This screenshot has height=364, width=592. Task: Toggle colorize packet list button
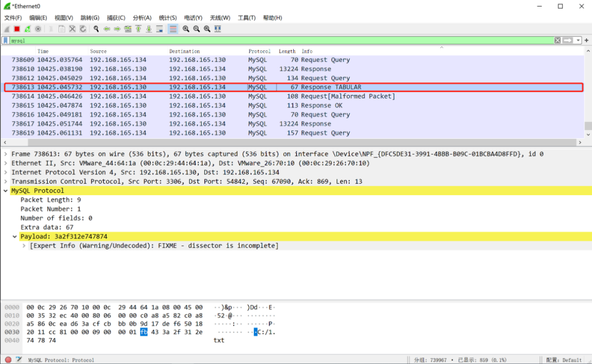173,29
